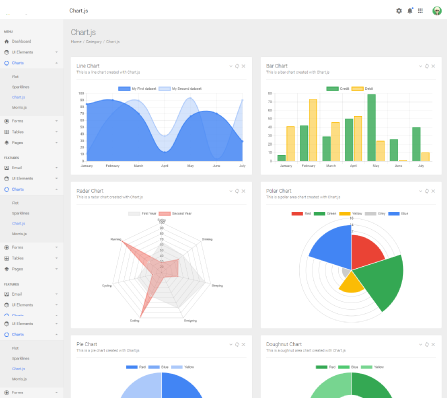The width and height of the screenshot is (447, 398).
Task: Open the settings gear in the top bar
Action: pos(399,11)
